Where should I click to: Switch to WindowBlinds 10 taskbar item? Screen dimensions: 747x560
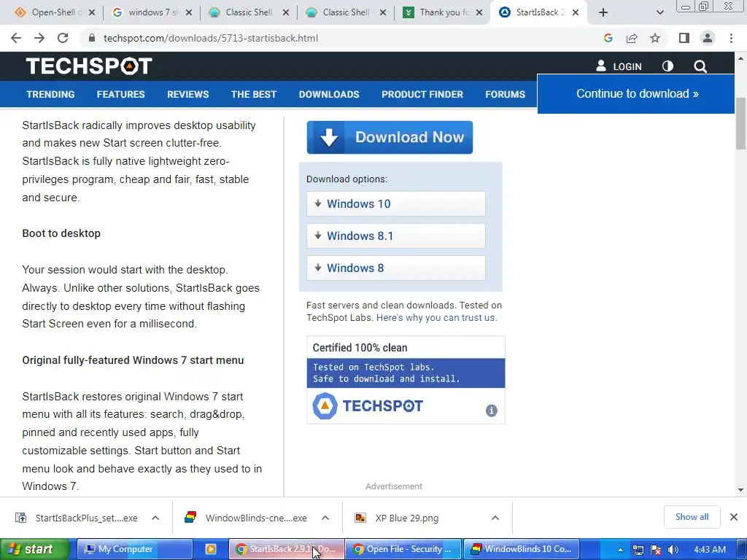(521, 549)
